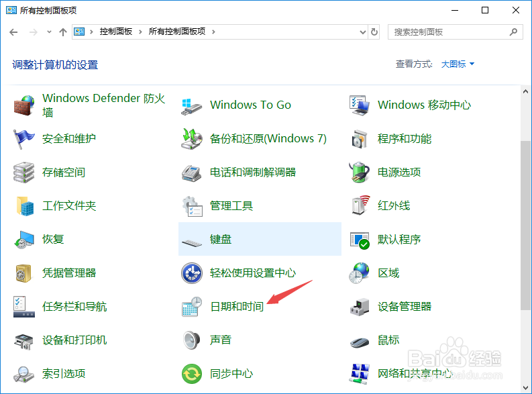Select the 所有控制面板项 breadcrumb

point(176,32)
